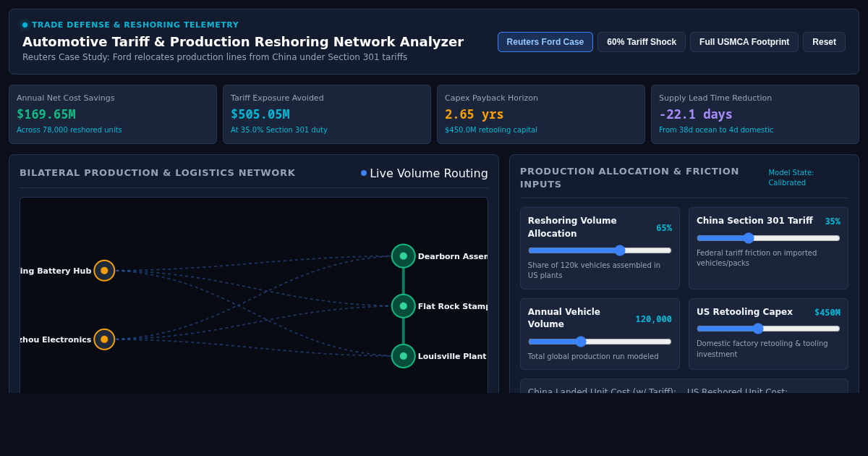Image resolution: width=868 pixels, height=456 pixels.
Task: Click the Annual Net Cost Savings label
Action: coord(66,98)
